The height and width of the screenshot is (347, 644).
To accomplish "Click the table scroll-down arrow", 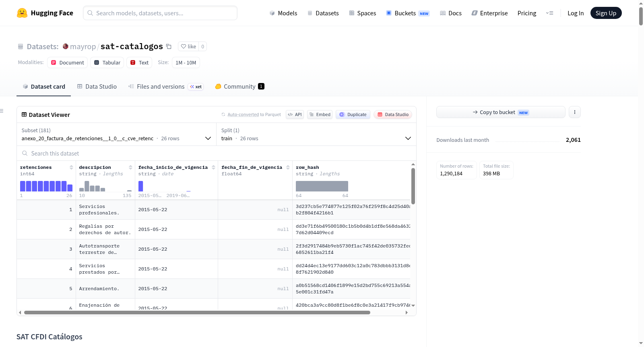I will click(x=413, y=305).
